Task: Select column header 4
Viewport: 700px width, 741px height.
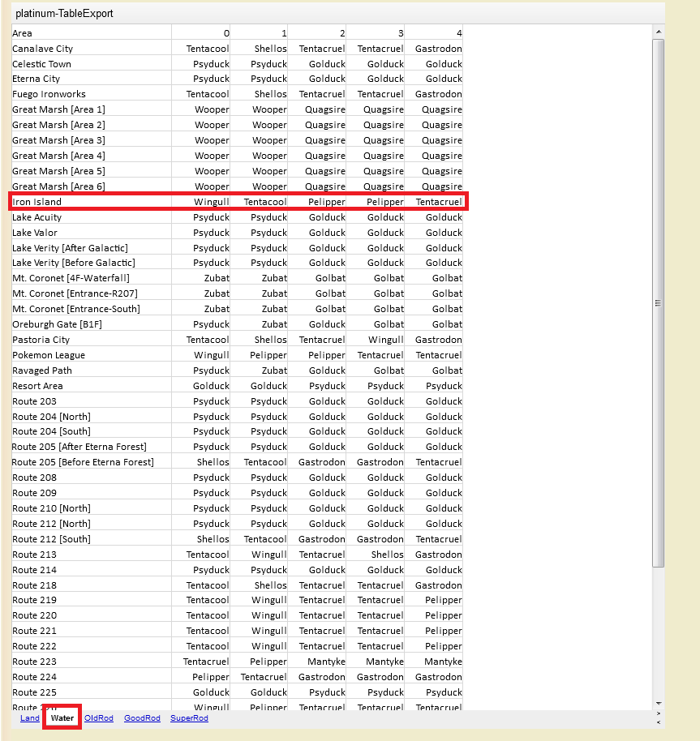Action: click(433, 33)
